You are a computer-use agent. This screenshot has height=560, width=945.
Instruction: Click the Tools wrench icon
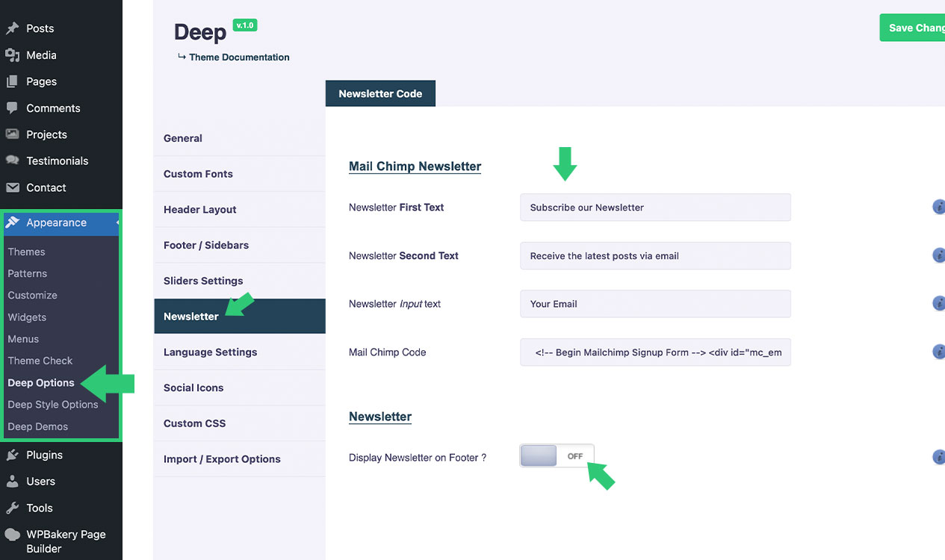click(x=12, y=508)
